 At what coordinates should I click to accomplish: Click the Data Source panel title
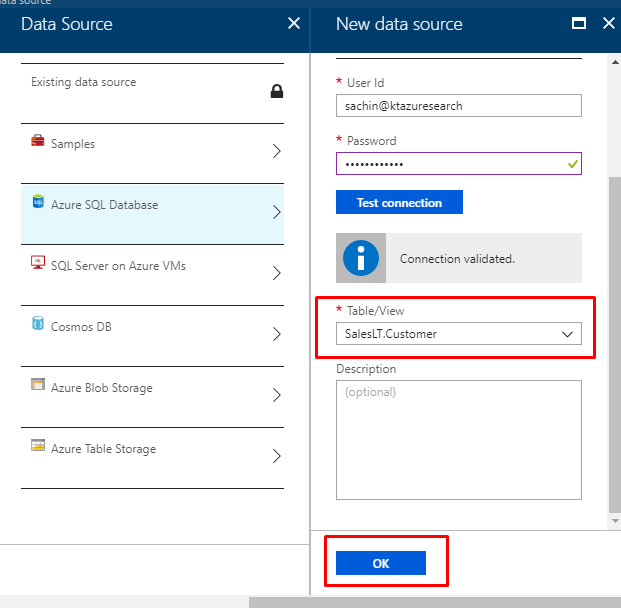coord(67,24)
